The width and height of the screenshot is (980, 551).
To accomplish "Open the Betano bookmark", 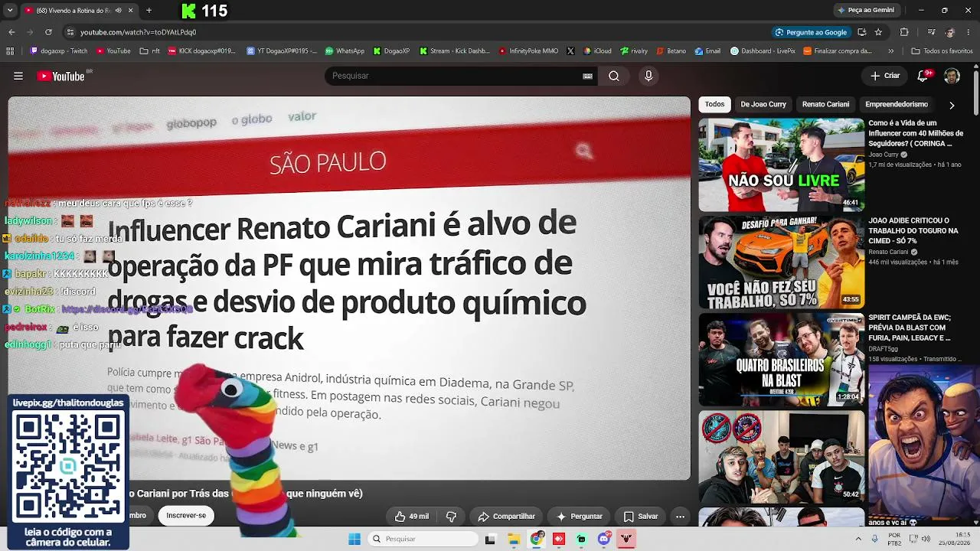I will tap(671, 51).
